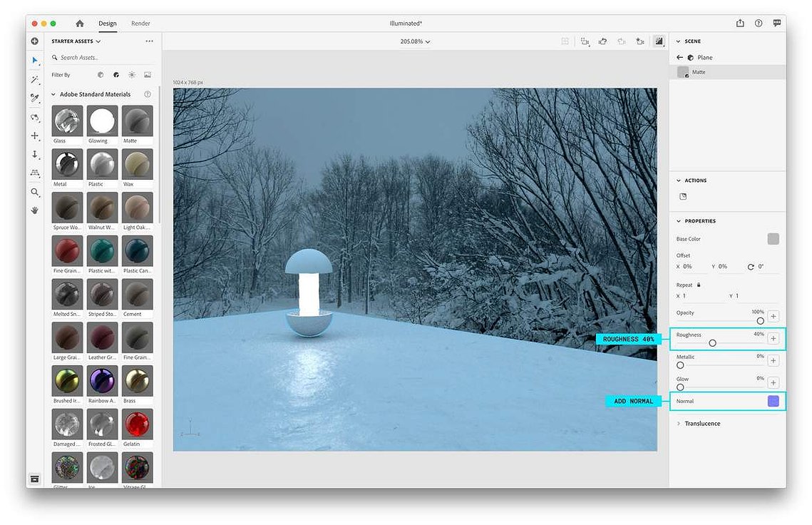812x525 pixels.
Task: Open the info icon next to Adobe Standard Materials
Action: tap(148, 94)
